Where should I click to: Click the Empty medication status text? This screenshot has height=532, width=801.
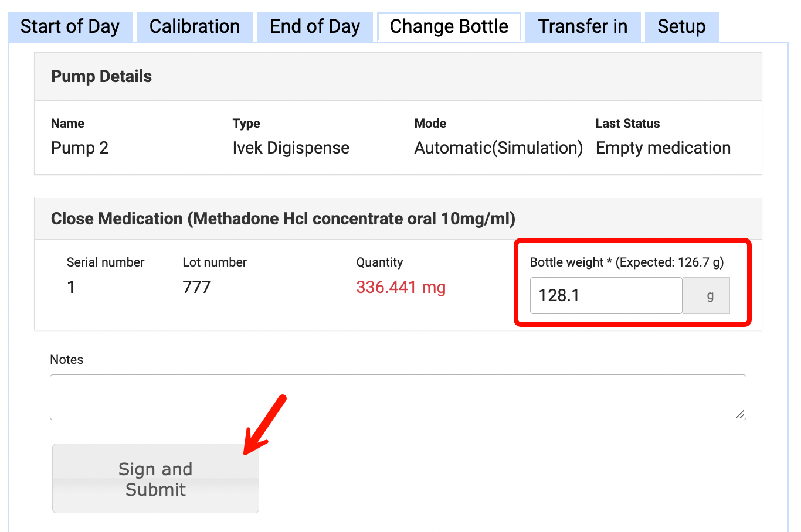coord(663,148)
